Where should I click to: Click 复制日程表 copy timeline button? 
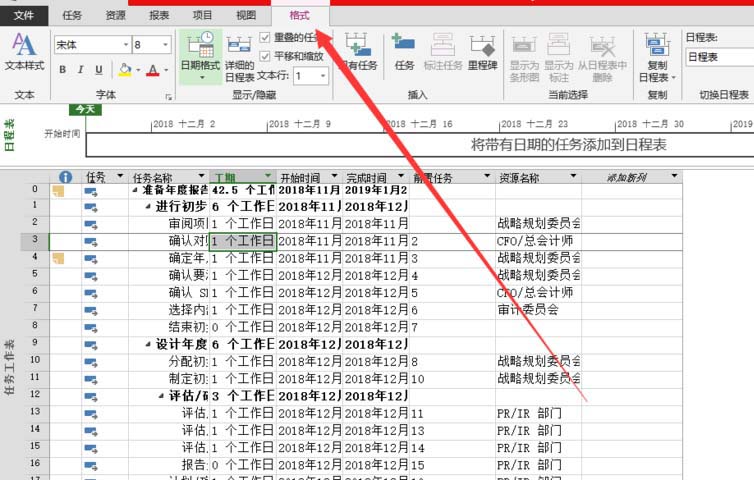tap(657, 58)
